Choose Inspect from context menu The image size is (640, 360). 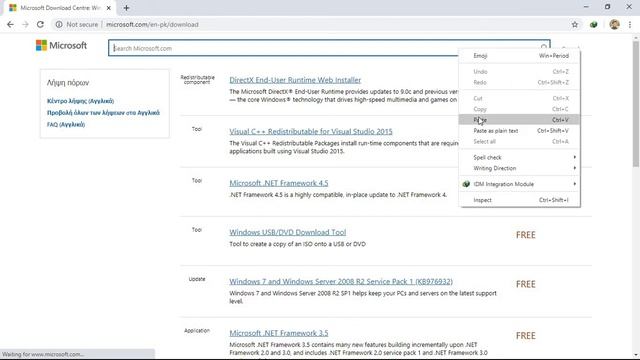[520, 200]
